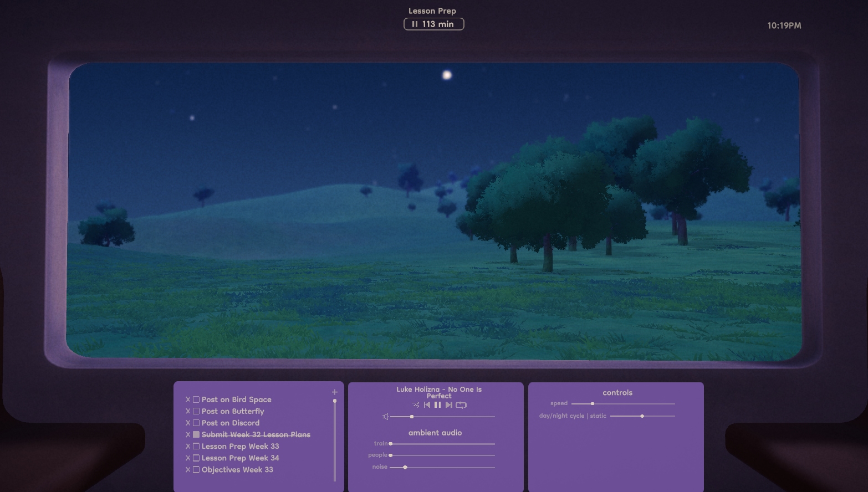Viewport: 868px width, 492px height.
Task: Pause the 113 min Lesson Prep timer
Action: click(x=415, y=24)
